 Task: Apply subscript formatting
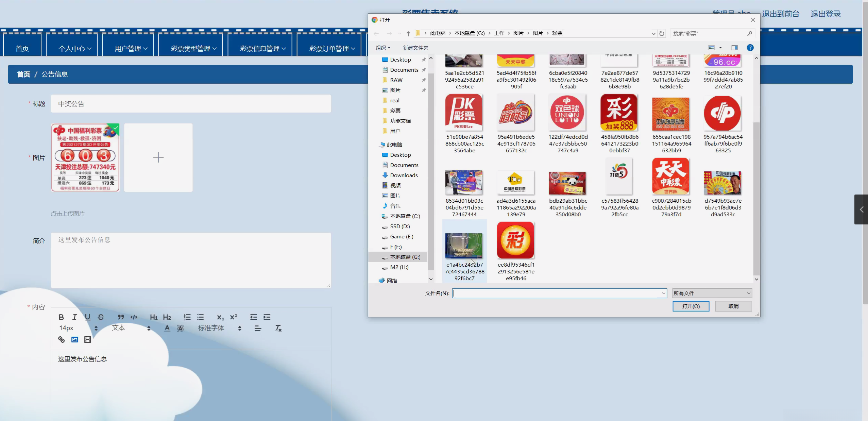[220, 317]
